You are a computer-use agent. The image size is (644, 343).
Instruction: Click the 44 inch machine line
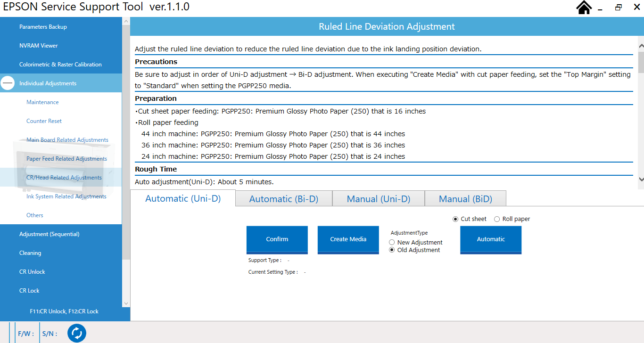273,134
